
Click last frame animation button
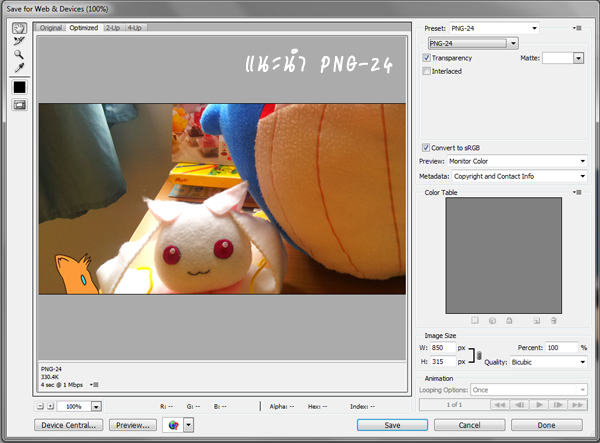(x=578, y=404)
